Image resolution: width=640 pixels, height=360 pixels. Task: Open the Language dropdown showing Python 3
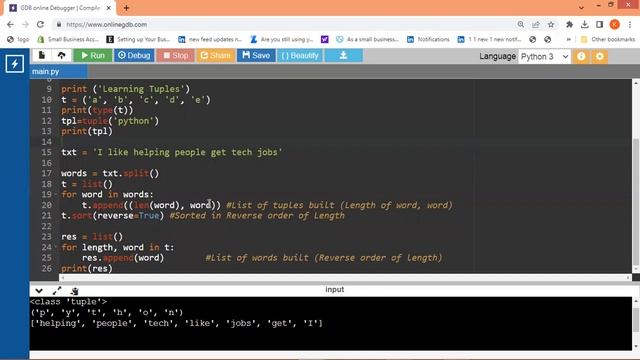coord(544,56)
